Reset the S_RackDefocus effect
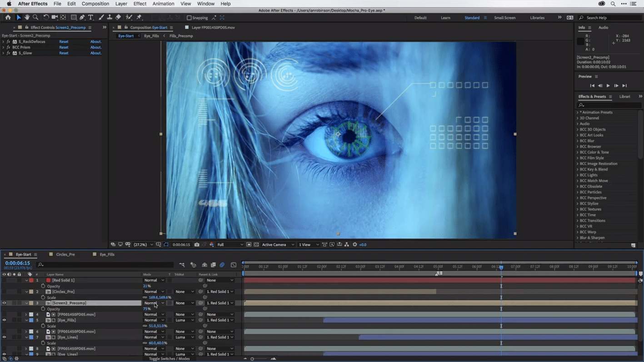This screenshot has width=644, height=362. click(64, 41)
